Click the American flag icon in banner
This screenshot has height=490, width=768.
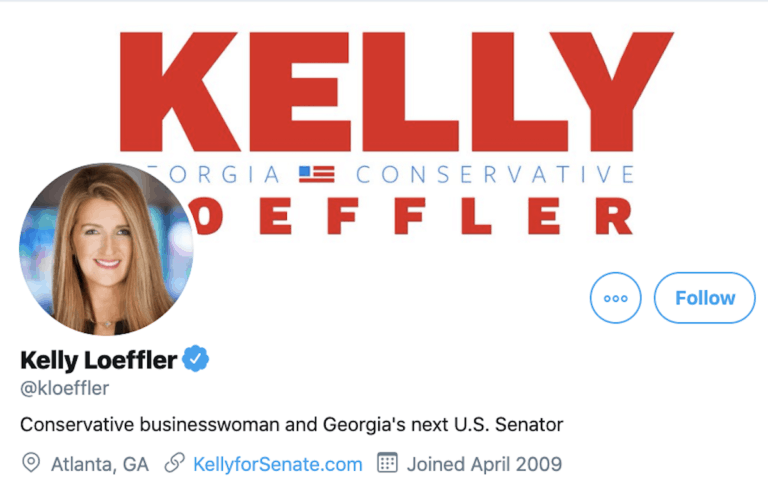(x=317, y=174)
